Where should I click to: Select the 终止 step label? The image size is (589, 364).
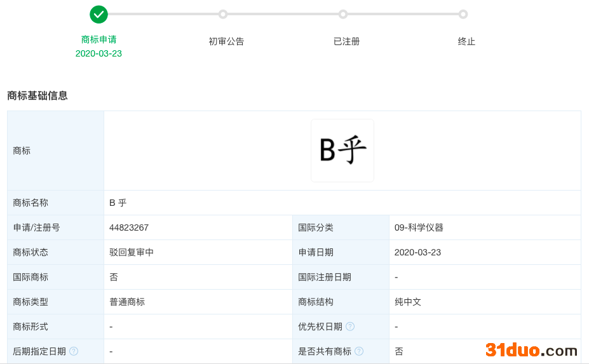point(466,41)
